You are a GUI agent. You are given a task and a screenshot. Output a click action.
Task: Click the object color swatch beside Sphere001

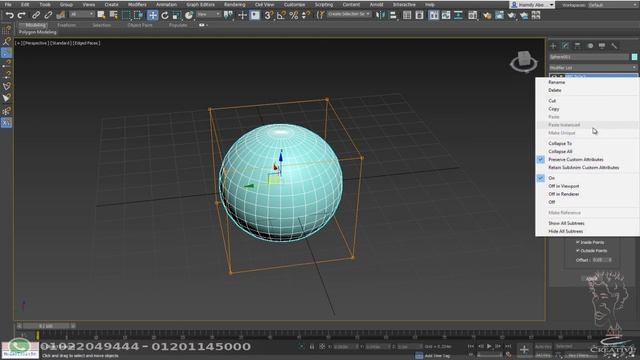click(634, 57)
